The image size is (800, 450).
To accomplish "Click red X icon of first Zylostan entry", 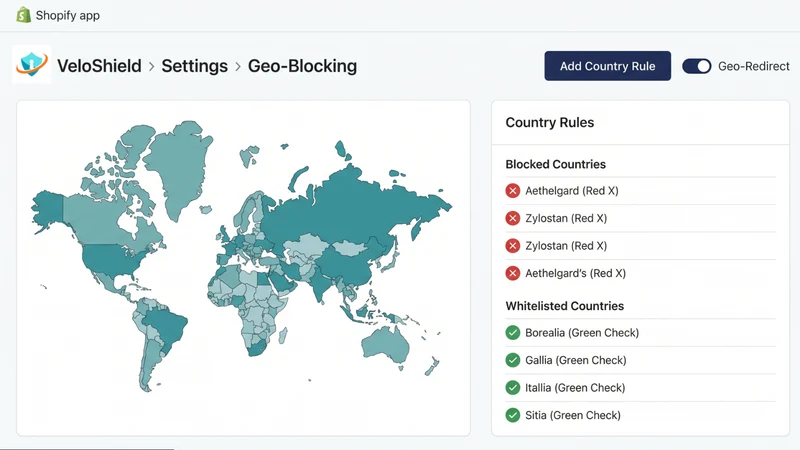I will click(x=512, y=218).
